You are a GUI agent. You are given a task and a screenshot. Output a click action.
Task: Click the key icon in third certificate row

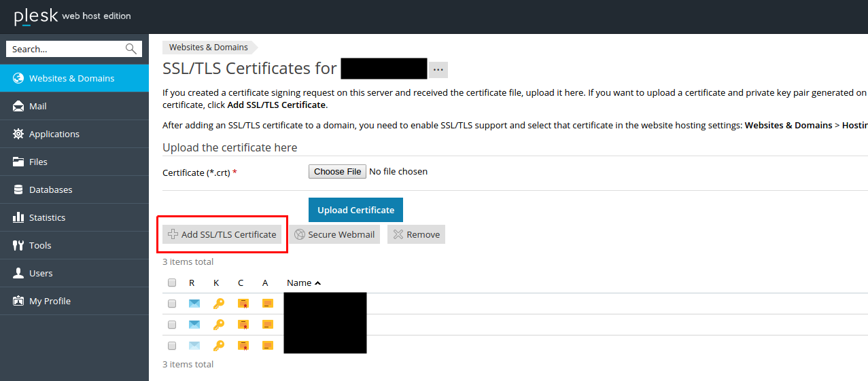click(x=218, y=346)
